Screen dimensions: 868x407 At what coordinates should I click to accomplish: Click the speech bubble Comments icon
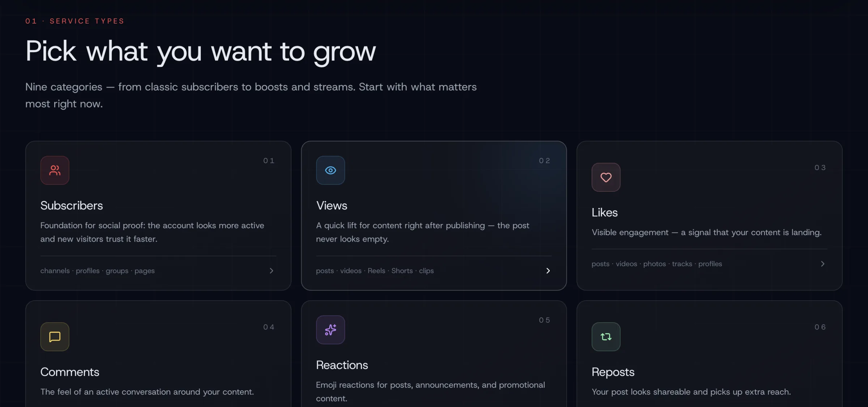55,337
